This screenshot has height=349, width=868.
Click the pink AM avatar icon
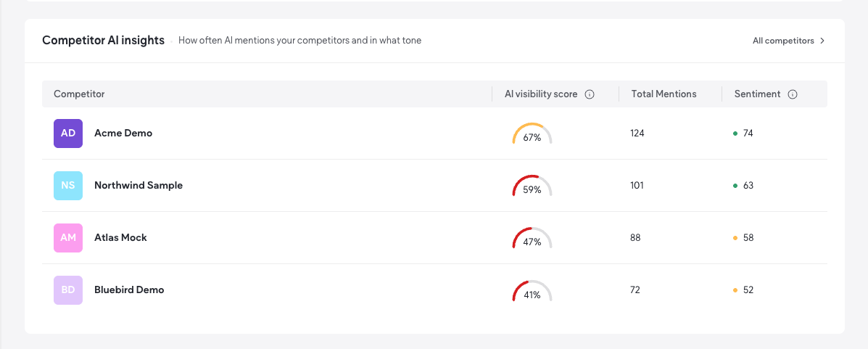(x=68, y=238)
